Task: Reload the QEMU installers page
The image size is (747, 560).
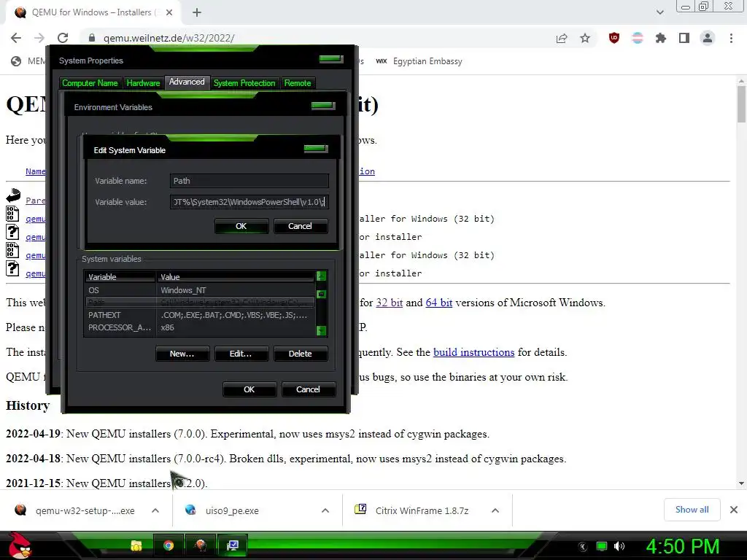Action: 63,38
